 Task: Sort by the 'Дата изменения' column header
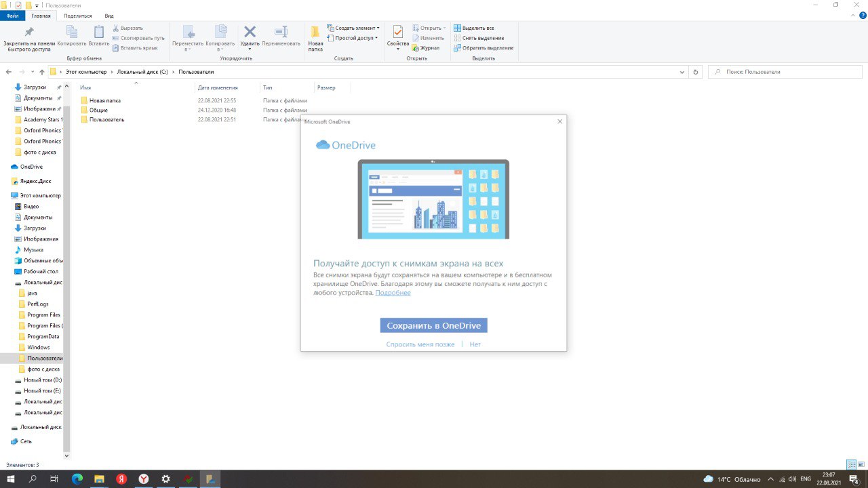[x=218, y=87]
